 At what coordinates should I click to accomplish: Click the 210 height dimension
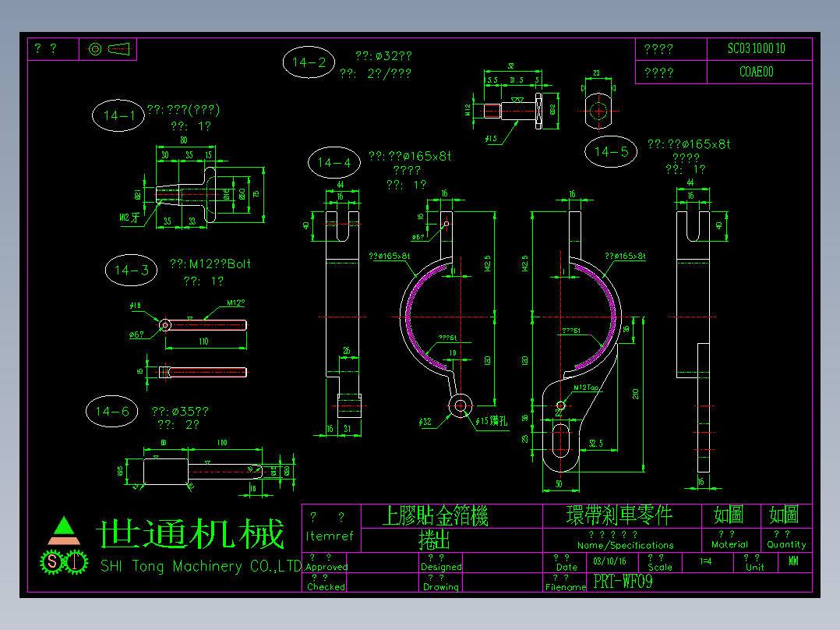pos(635,394)
